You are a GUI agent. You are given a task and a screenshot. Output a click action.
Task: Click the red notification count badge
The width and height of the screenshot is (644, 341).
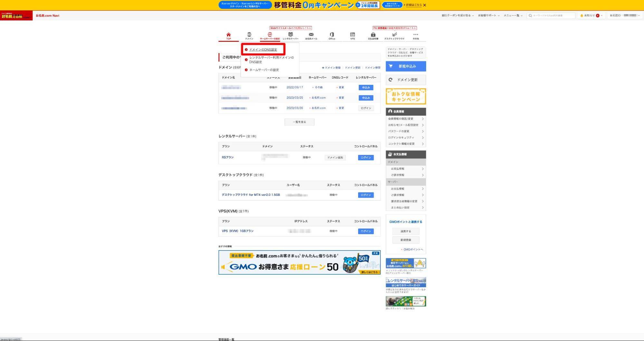pyautogui.click(x=598, y=15)
